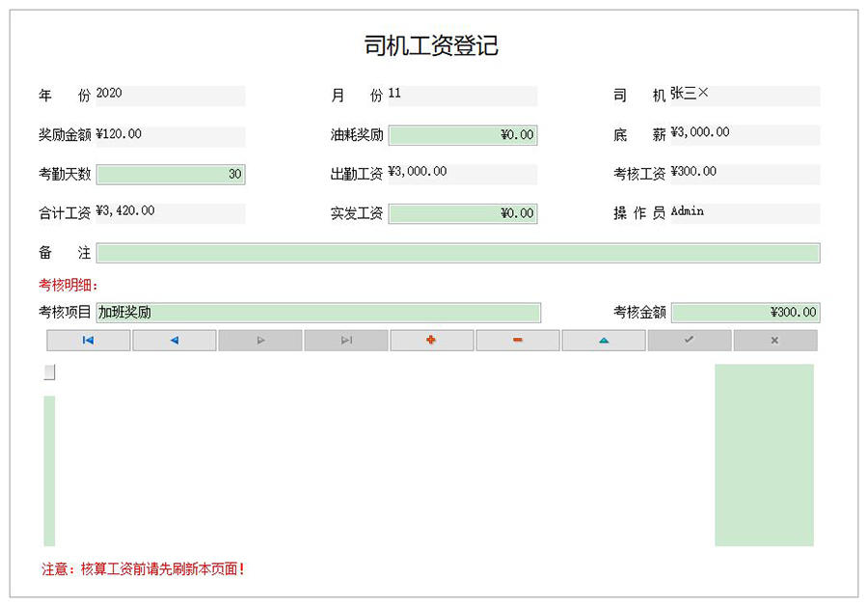This screenshot has width=868, height=607.
Task: Go to the previous record
Action: (x=174, y=340)
